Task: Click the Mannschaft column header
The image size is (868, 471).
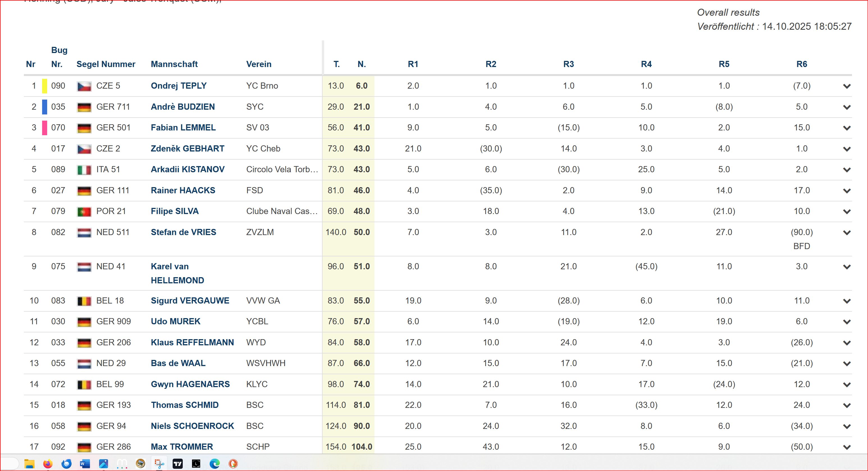Action: pos(174,64)
